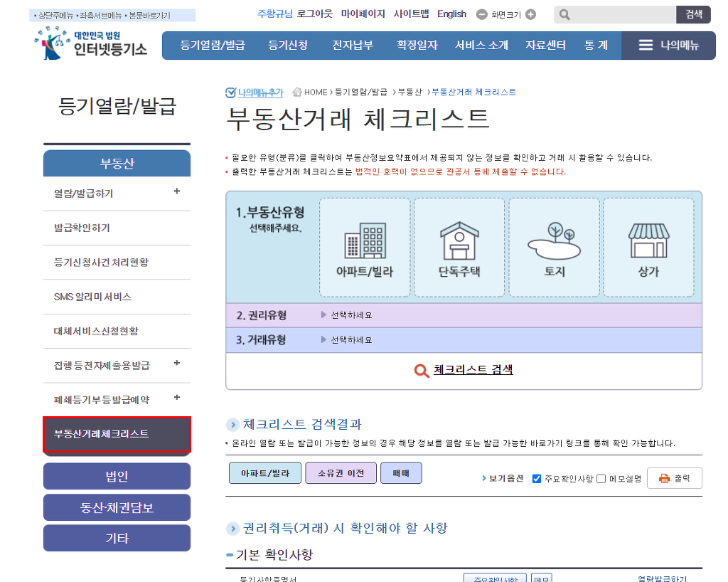
Task: Click the 체크리스트 검색 search link
Action: pos(472,370)
